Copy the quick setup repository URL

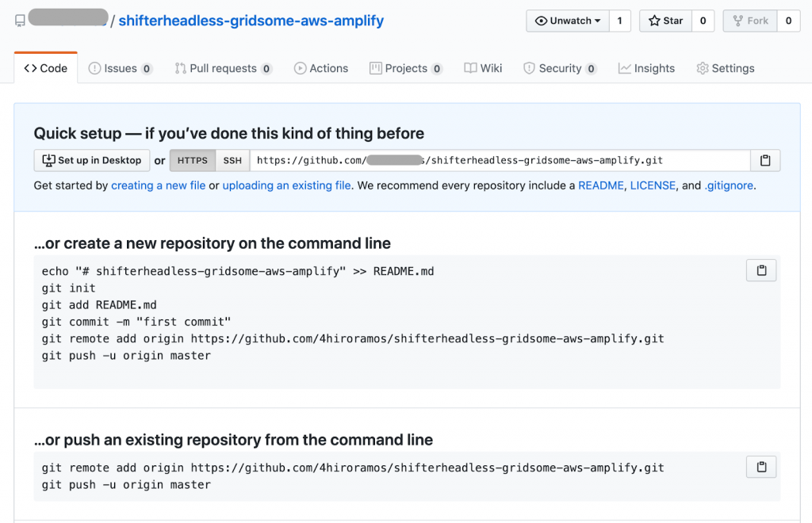pos(765,160)
